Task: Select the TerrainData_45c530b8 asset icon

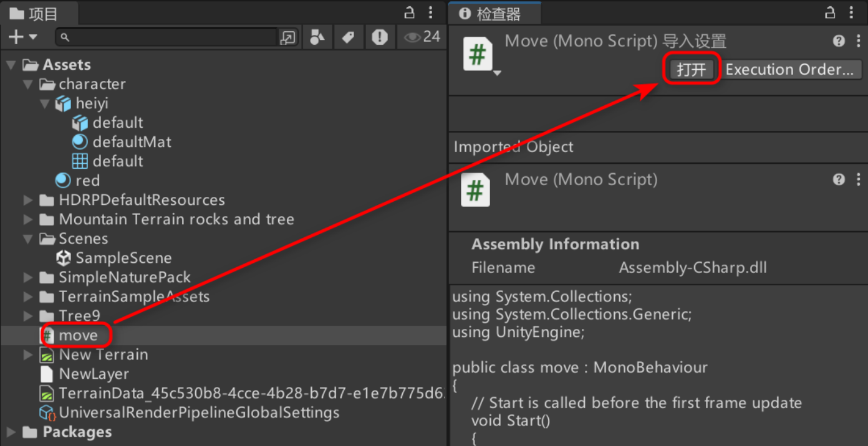Action: pos(47,394)
